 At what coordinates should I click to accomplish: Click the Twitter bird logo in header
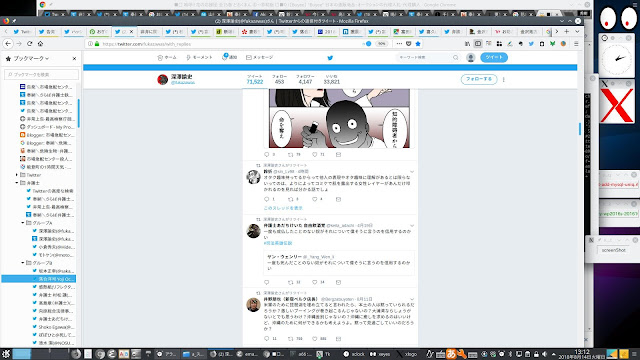pyautogui.click(x=330, y=58)
